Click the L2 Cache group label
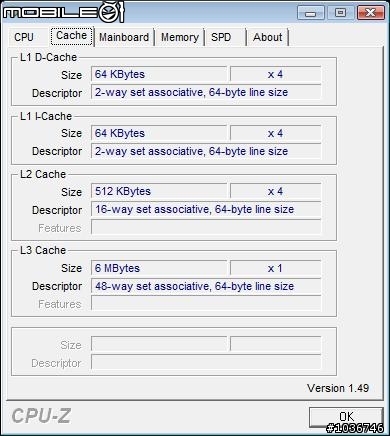The image size is (390, 436). pos(43,174)
